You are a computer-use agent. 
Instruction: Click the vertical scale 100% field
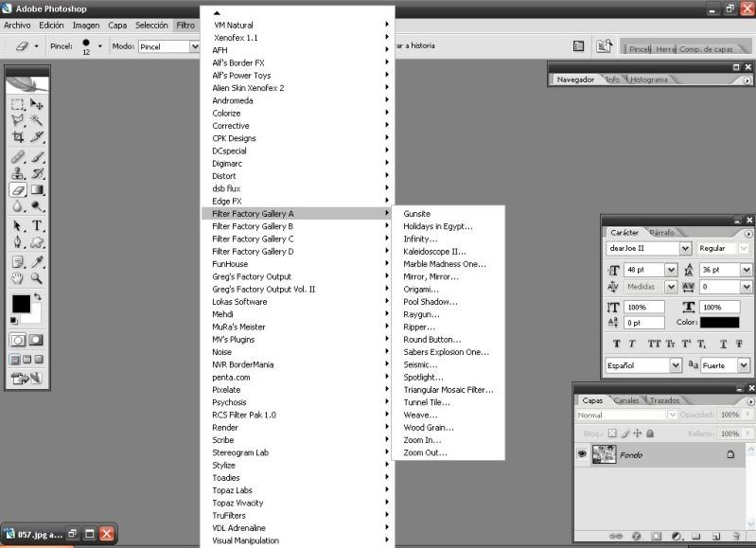tap(643, 308)
